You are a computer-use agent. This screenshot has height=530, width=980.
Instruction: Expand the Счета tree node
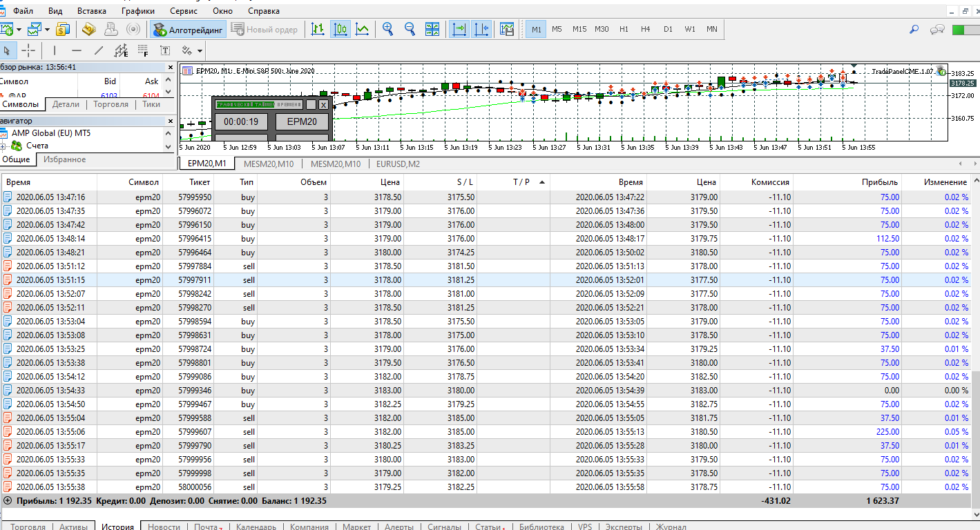pyautogui.click(x=3, y=146)
